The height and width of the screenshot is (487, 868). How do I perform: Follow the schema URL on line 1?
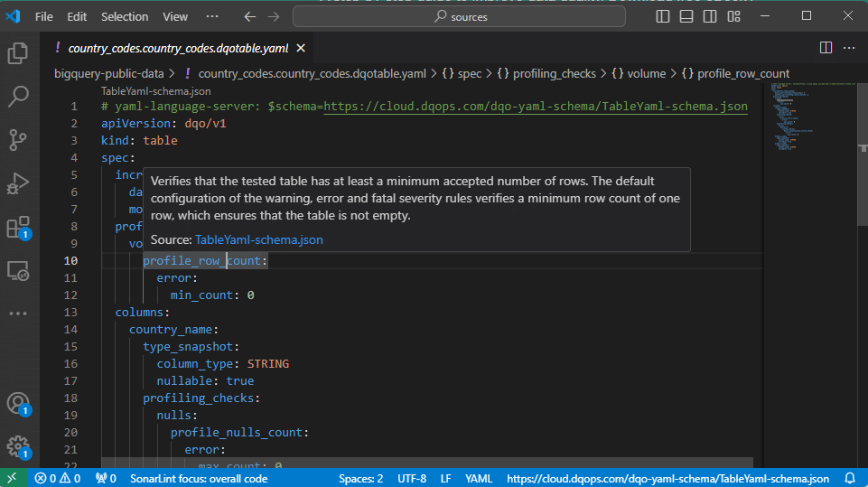coord(536,107)
